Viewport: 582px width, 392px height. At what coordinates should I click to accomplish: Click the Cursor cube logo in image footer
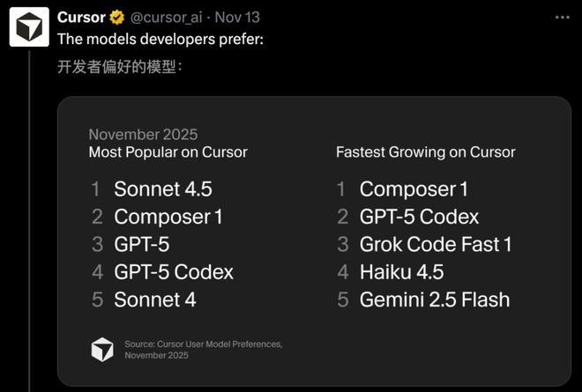[102, 349]
